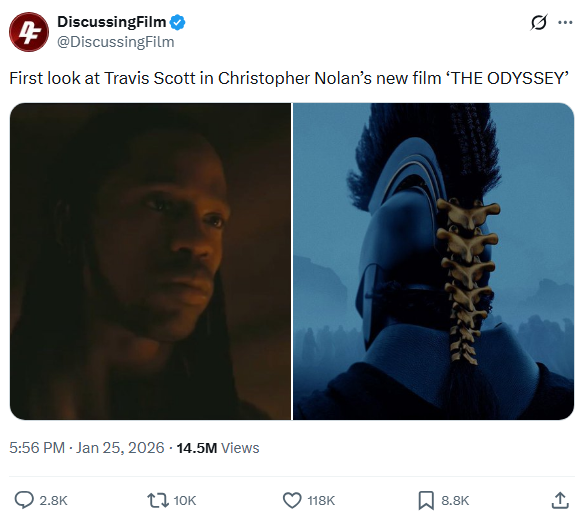Like the post with heart icon
585x518 pixels.
[x=292, y=500]
